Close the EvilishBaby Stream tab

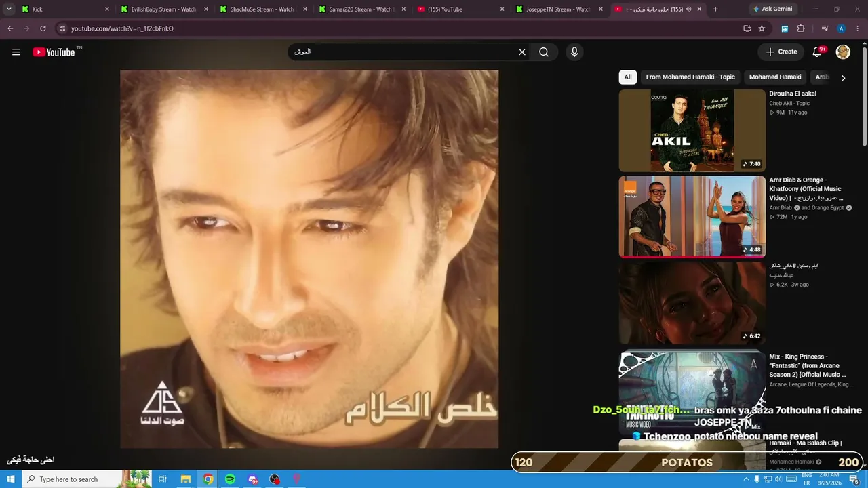coord(206,9)
